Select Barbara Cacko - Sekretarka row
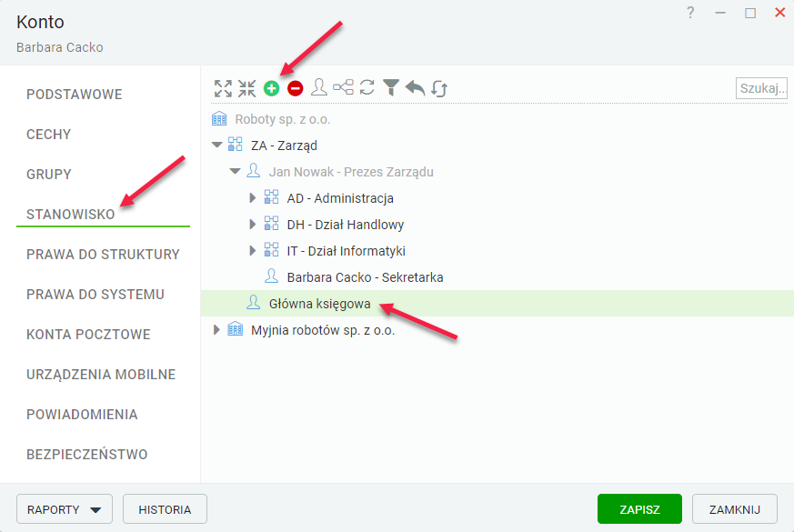794x532 pixels. coord(498,277)
